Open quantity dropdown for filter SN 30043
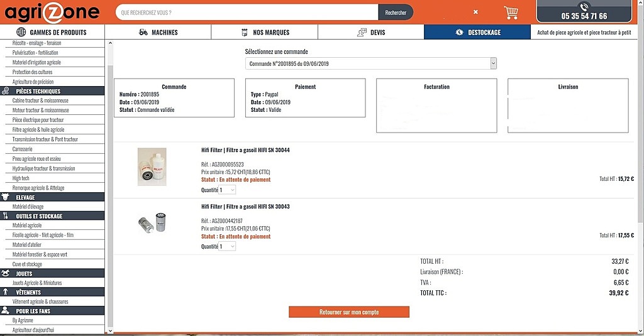Screen dimensions: 644x336 [227, 247]
